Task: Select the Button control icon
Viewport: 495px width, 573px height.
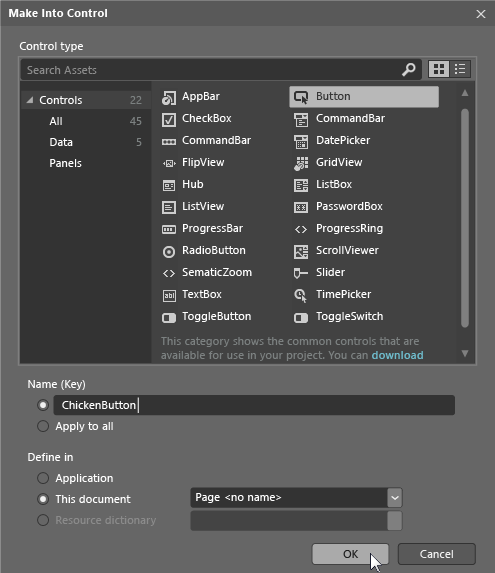Action: [301, 97]
